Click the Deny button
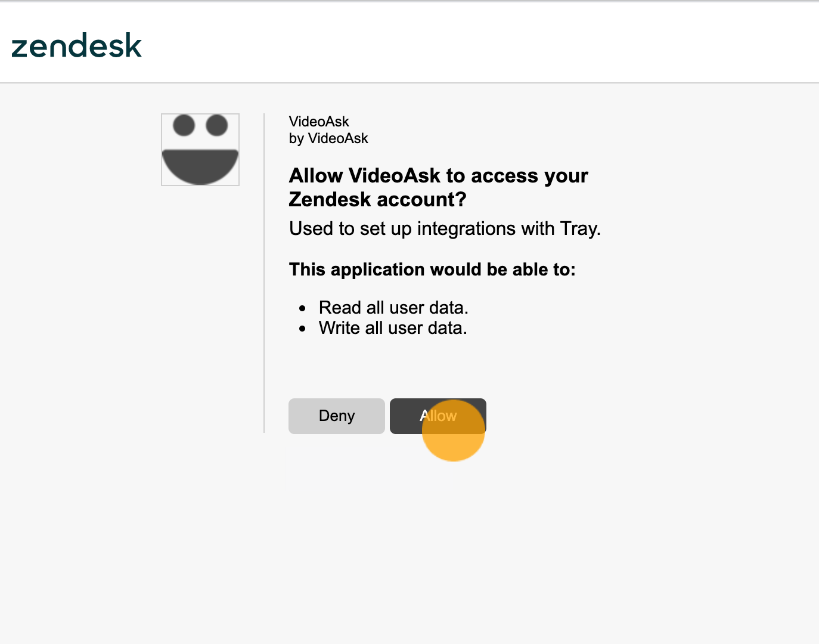Image resolution: width=819 pixels, height=644 pixels. point(337,416)
